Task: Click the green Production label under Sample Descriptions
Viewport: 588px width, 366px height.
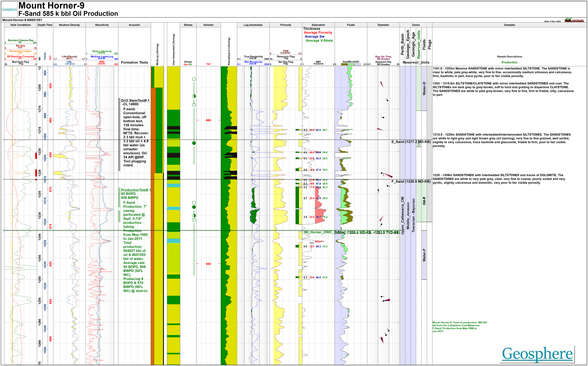Action: [x=509, y=63]
